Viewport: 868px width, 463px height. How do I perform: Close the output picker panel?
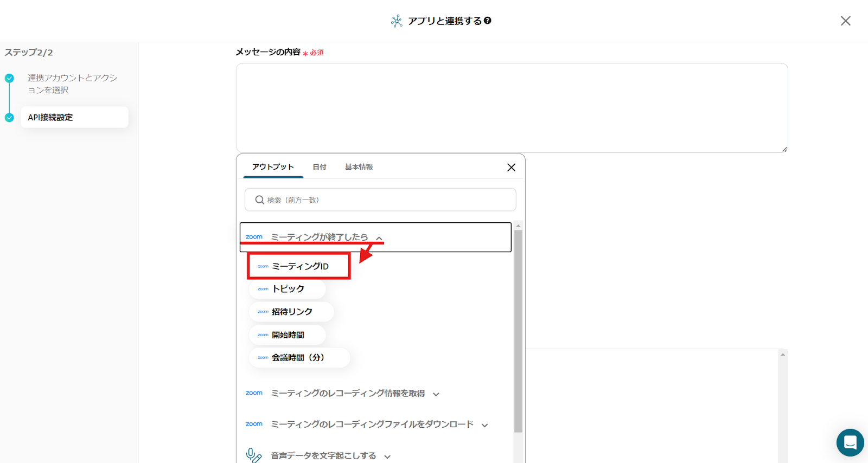511,168
